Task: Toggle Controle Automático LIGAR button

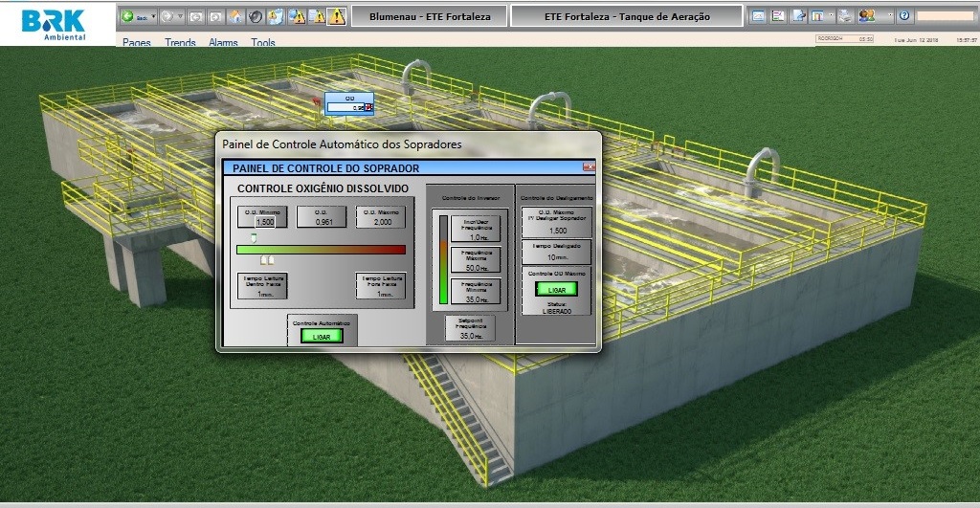Action: pyautogui.click(x=322, y=336)
